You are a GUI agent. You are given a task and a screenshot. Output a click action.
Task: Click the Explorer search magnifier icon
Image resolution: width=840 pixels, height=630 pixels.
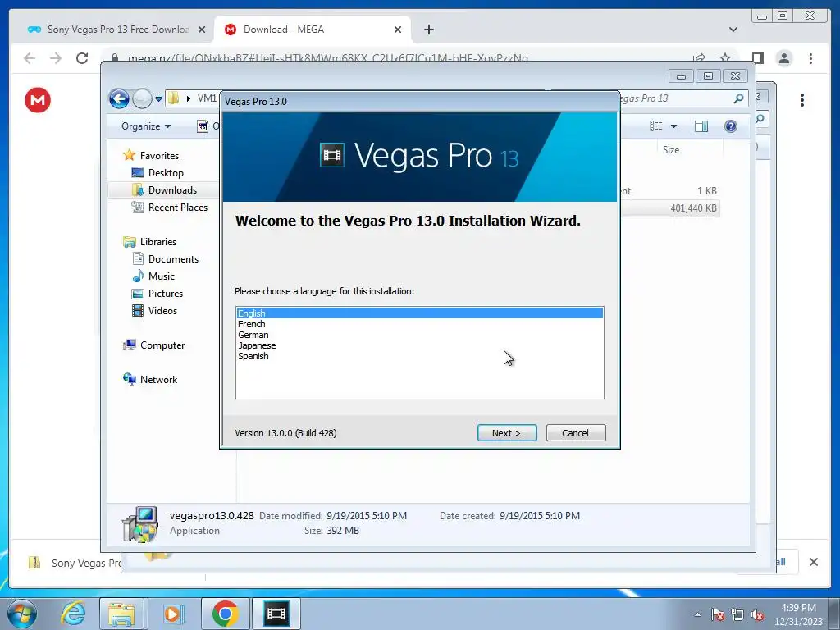pos(738,98)
